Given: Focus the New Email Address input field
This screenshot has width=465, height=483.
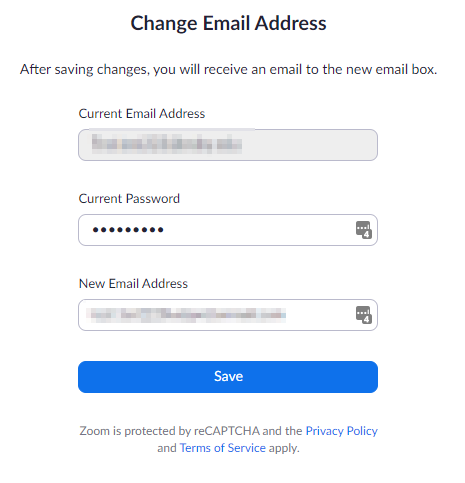Looking at the screenshot, I should click(228, 315).
